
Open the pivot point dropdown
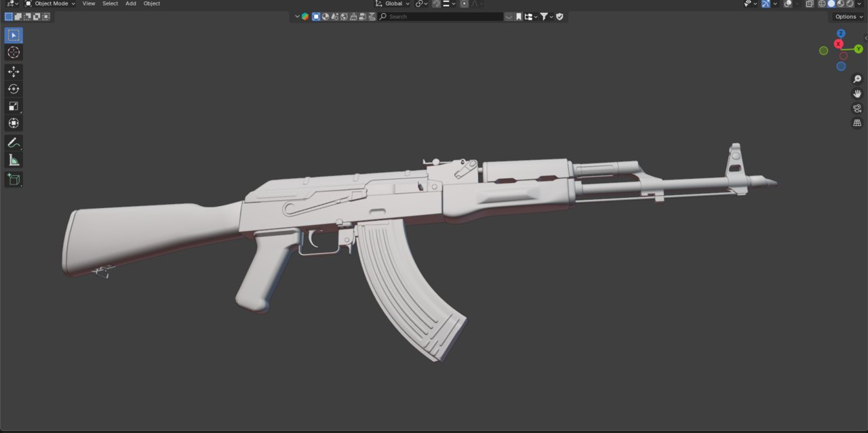421,3
